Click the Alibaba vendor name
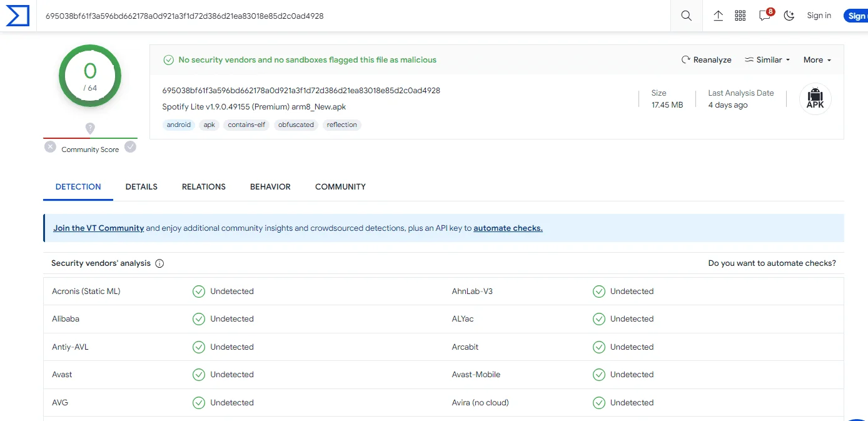Viewport: 868px width, 421px height. pyautogui.click(x=66, y=319)
